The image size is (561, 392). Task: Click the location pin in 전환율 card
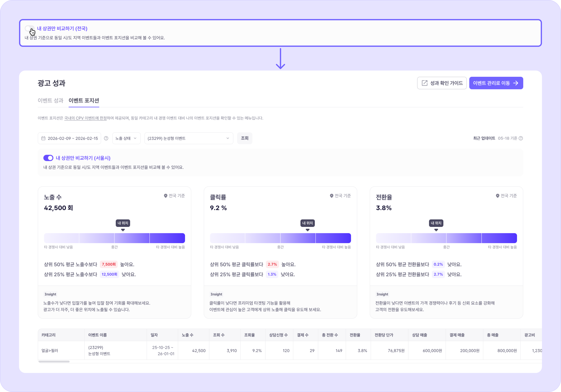[x=498, y=196]
